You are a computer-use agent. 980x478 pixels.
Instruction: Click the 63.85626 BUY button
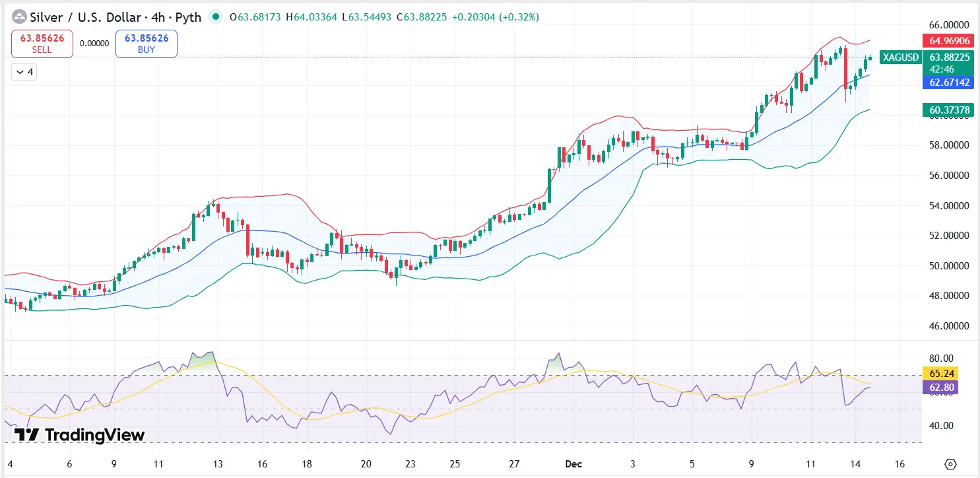[x=146, y=43]
